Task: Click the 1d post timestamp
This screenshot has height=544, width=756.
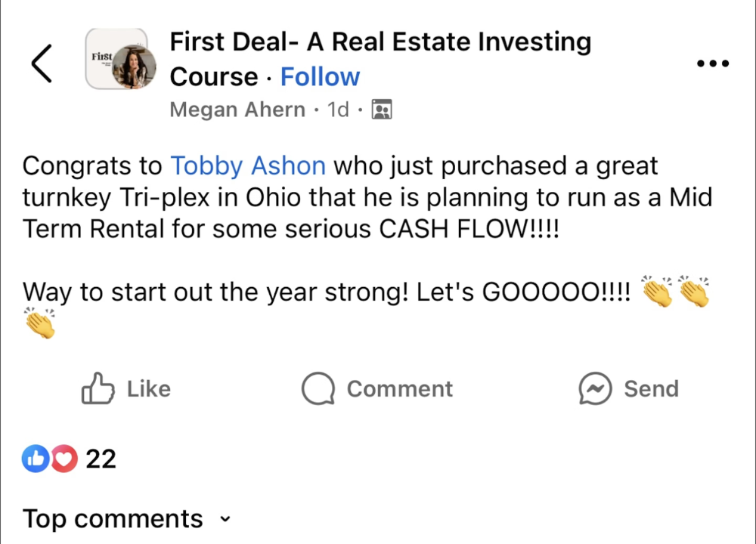Action: coord(338,110)
